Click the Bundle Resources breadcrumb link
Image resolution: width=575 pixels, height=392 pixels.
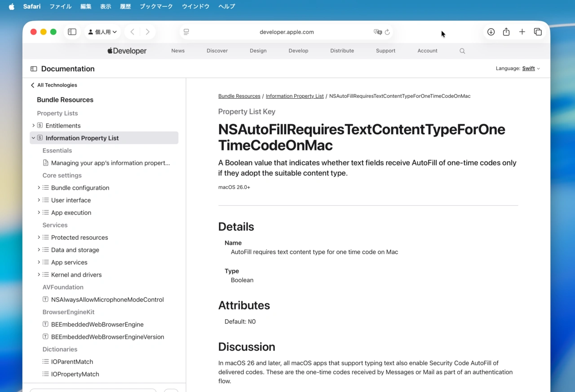[x=239, y=96]
